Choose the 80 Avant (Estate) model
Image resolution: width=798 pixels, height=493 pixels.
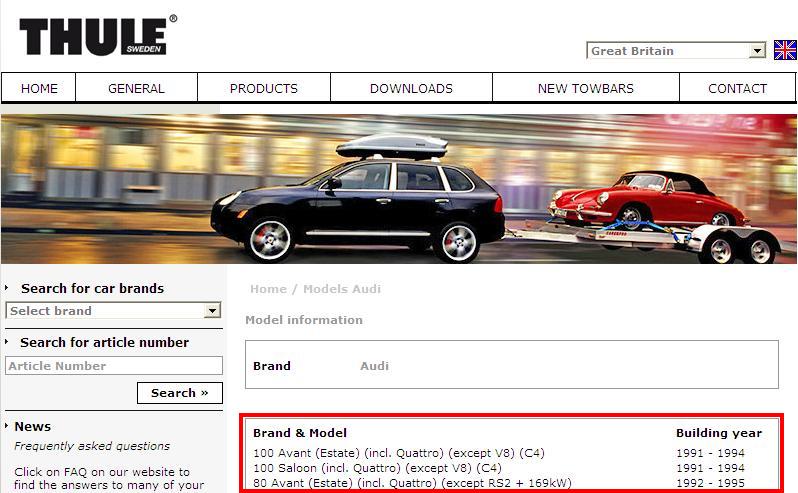[x=400, y=483]
